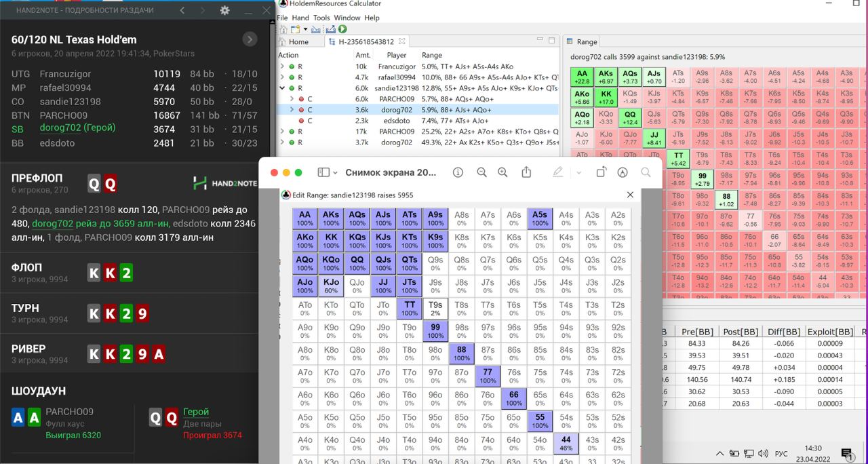Toggle the 44 hand cell at 46%

pyautogui.click(x=566, y=444)
